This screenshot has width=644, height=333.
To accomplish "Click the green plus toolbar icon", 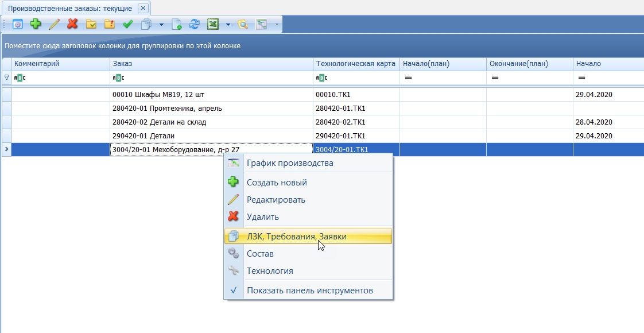I will (36, 24).
